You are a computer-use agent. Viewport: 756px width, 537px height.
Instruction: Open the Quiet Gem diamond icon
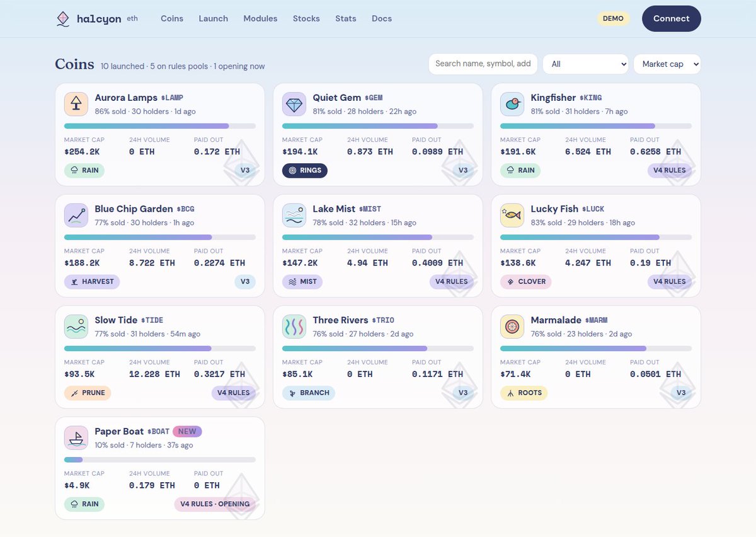[294, 104]
